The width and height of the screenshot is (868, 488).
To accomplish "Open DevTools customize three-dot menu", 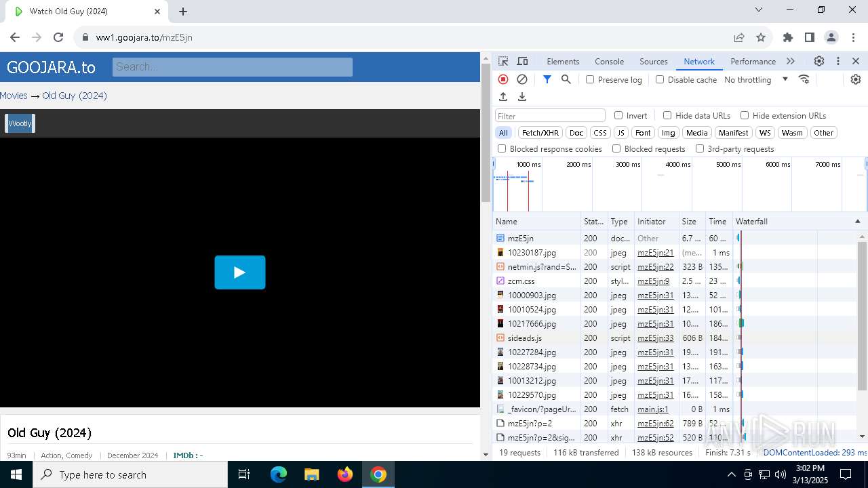I will [x=838, y=61].
